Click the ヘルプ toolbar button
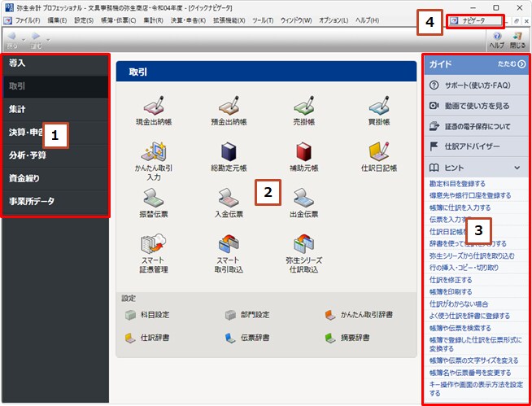The width and height of the screenshot is (532, 406). click(497, 40)
